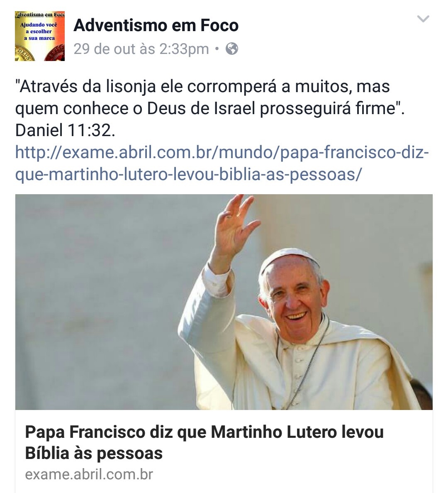Screen dimensions: 448x493
Task: Click the red seal corner of page avatar
Action: [55, 53]
